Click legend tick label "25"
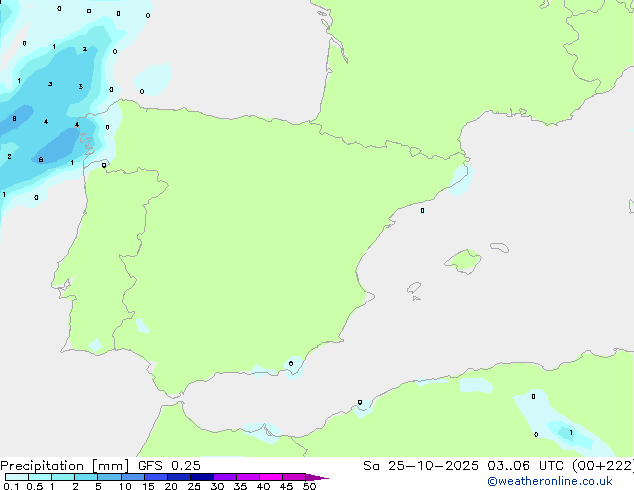Image resolution: width=634 pixels, height=490 pixels. (x=194, y=486)
